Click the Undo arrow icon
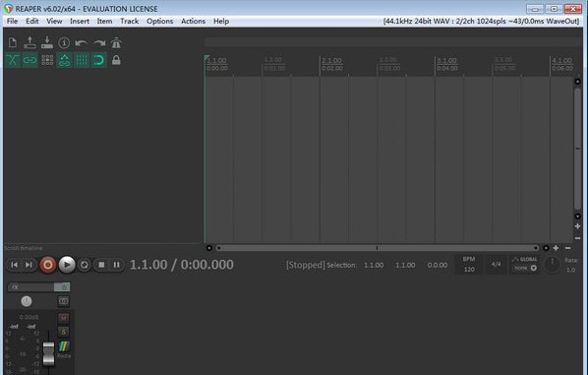Viewport: 588px width, 375px height. [x=81, y=42]
